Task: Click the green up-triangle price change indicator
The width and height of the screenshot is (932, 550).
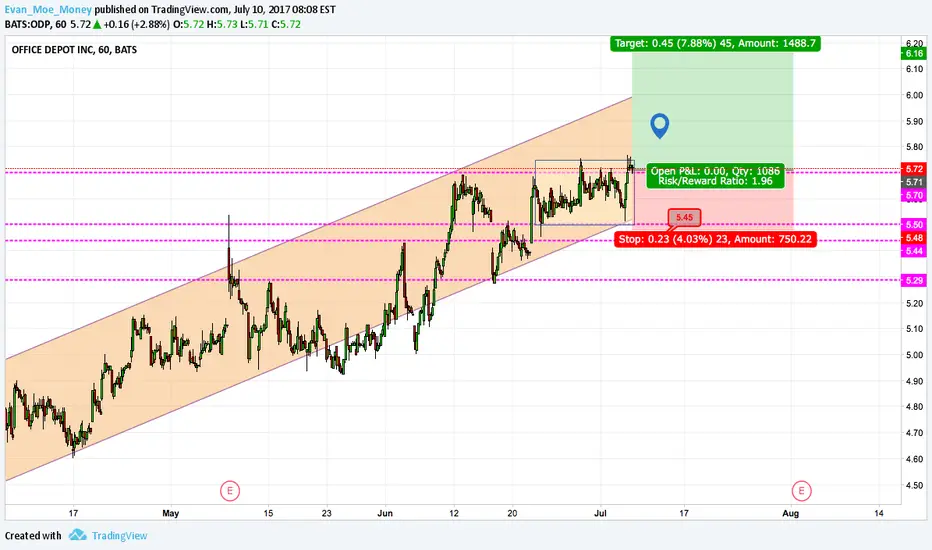Action: tap(97, 24)
